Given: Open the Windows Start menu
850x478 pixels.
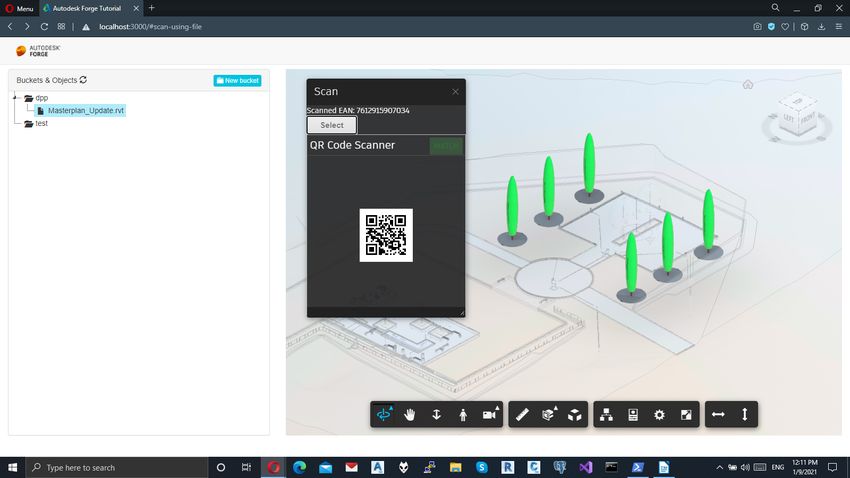Looking at the screenshot, I should click(x=12, y=467).
